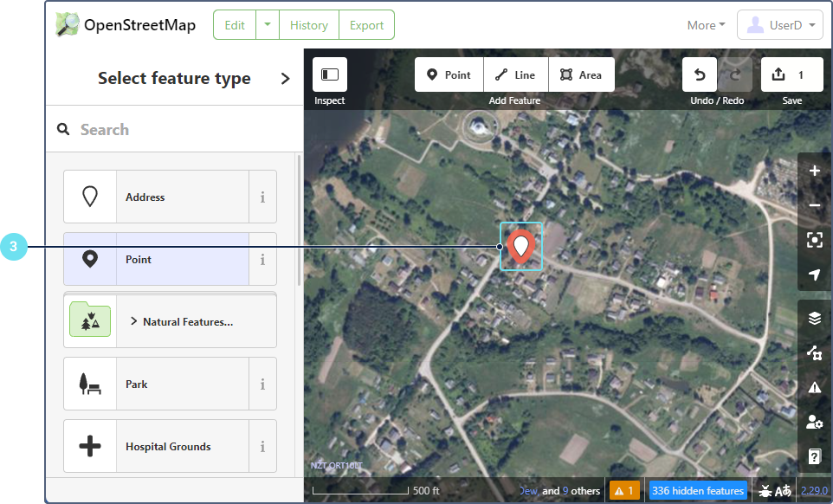This screenshot has width=833, height=504.
Task: Open the More menu
Action: 706,25
